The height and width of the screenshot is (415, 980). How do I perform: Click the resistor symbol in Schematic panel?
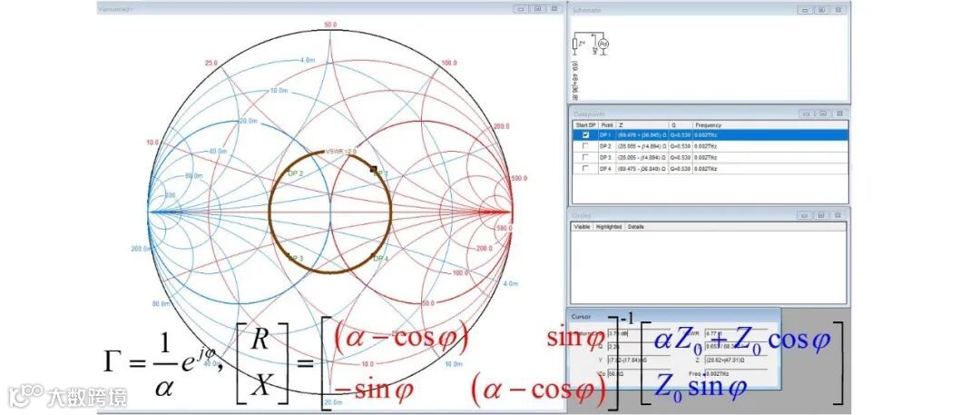575,44
